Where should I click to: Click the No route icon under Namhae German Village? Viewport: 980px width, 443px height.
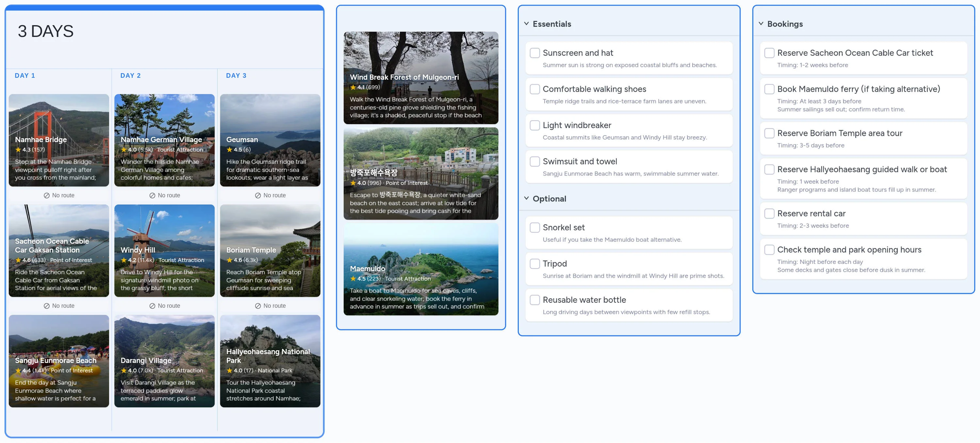tap(152, 195)
